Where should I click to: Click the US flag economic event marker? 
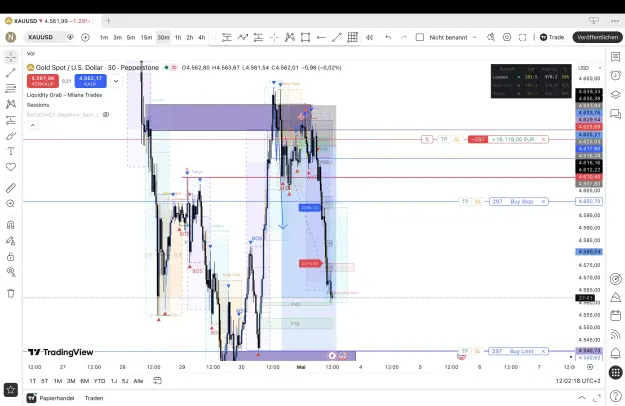[342, 355]
